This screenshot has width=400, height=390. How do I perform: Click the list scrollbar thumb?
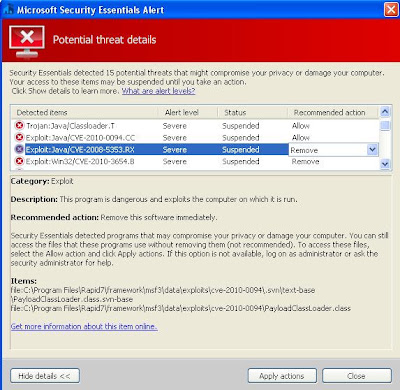pyautogui.click(x=385, y=126)
